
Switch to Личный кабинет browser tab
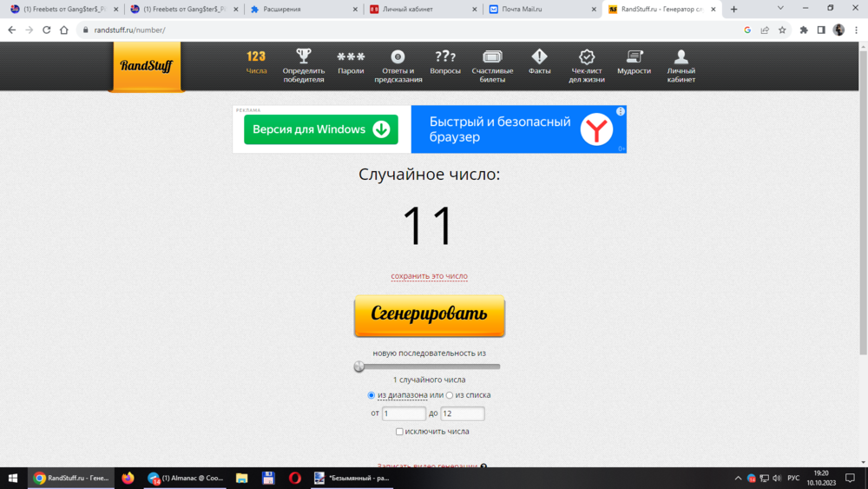[423, 10]
